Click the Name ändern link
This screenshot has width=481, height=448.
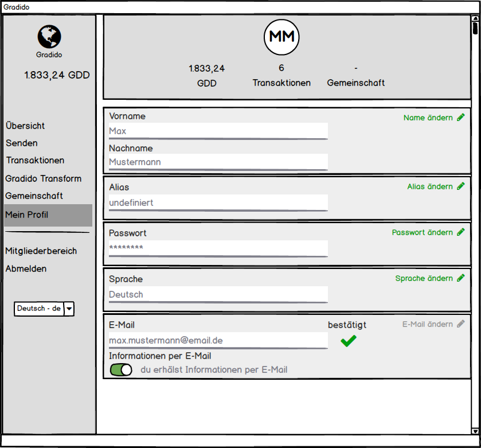click(428, 118)
